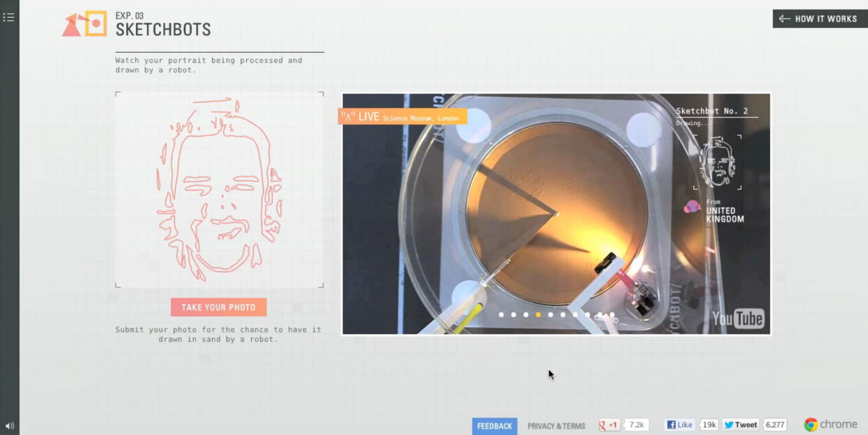Go back using HOW IT WORKS
The image size is (868, 435).
click(818, 19)
